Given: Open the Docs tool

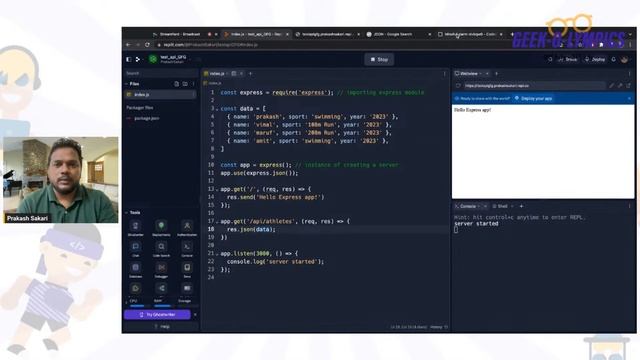Looking at the screenshot, I should pos(187,270).
